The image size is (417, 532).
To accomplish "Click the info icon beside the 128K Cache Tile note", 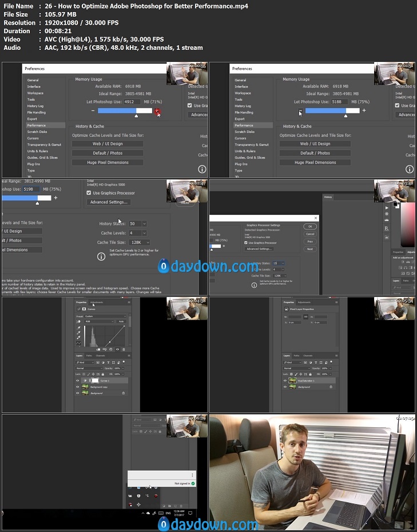I will [101, 257].
